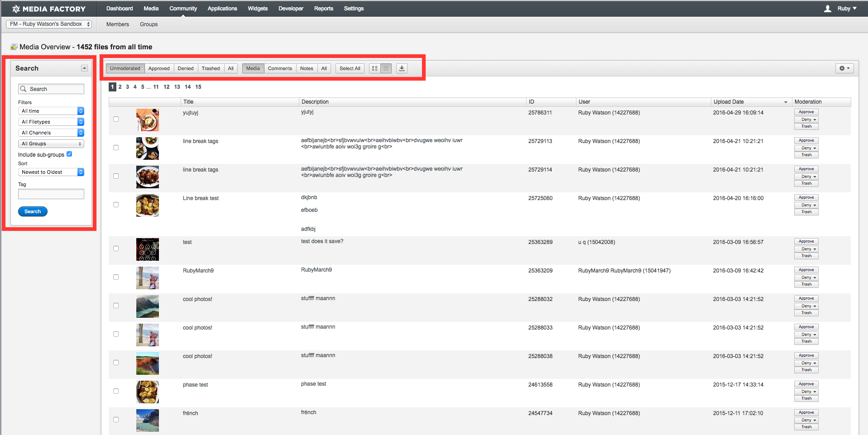Open the Widgets menu
868x435 pixels.
(x=258, y=9)
